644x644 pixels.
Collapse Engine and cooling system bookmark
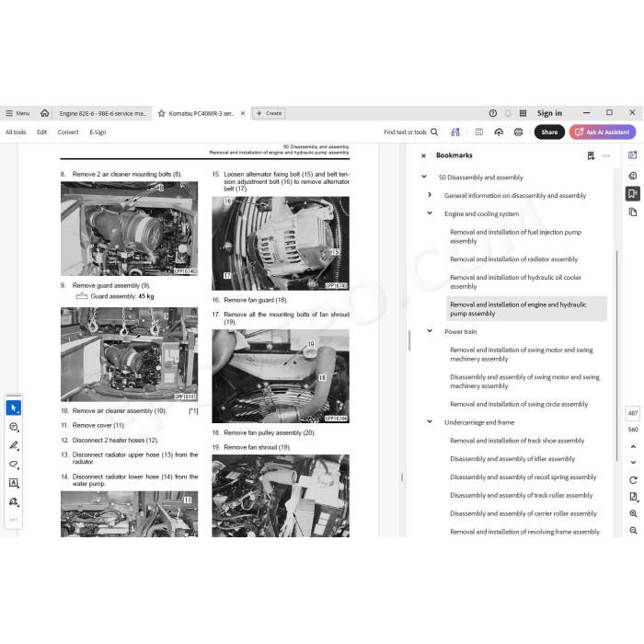(x=430, y=213)
